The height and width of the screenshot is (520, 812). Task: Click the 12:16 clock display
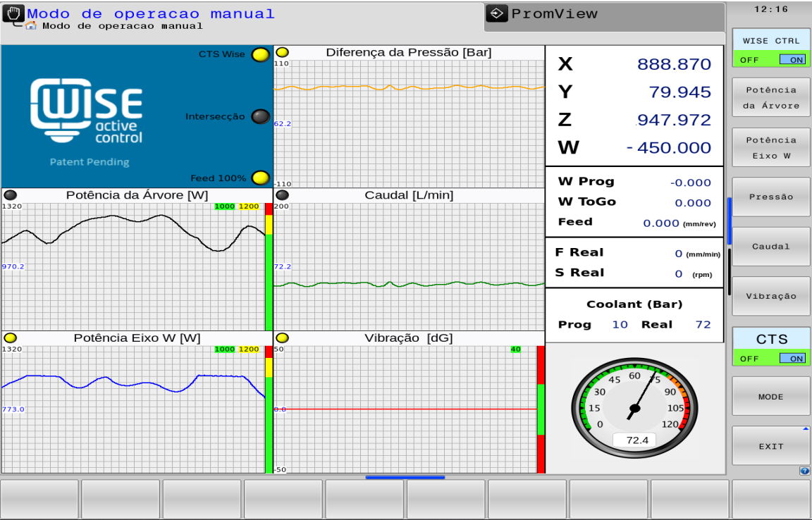771,9
